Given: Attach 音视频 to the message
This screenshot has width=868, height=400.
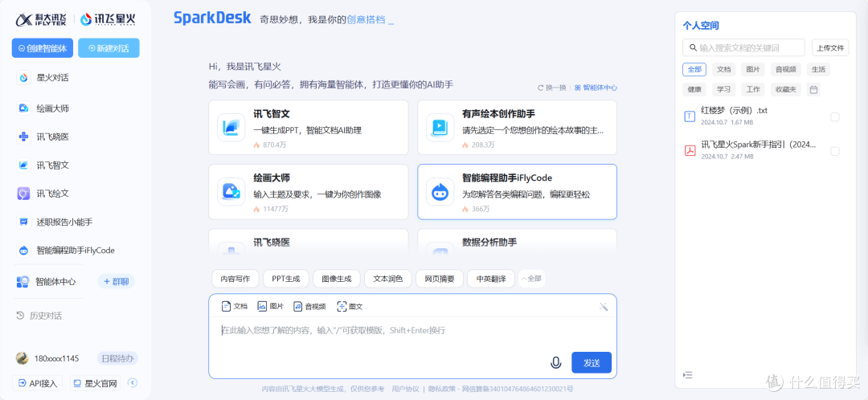Looking at the screenshot, I should click(x=309, y=307).
